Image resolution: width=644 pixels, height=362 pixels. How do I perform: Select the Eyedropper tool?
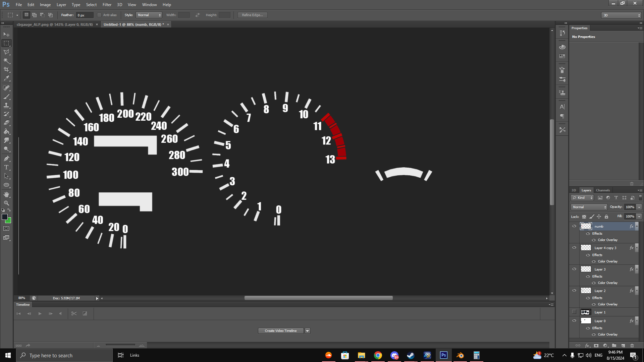6,78
